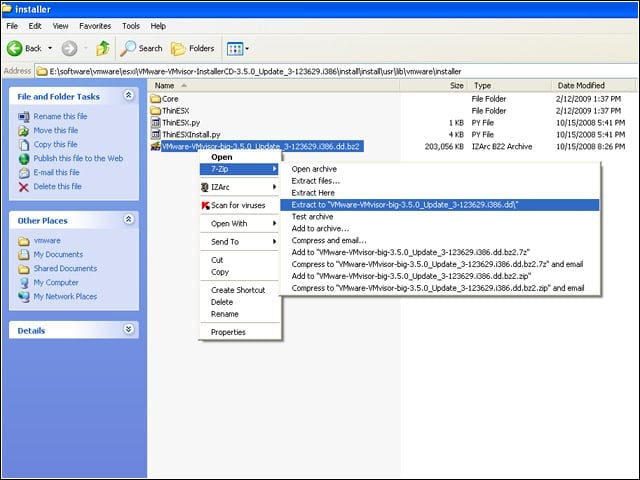This screenshot has width=640, height=480.
Task: Expand the Open With submenu
Action: (239, 224)
